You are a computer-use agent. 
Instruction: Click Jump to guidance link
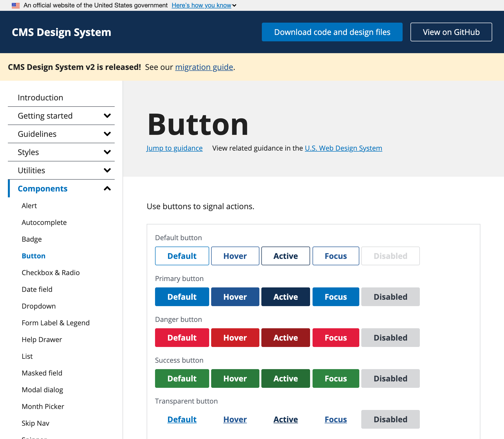(174, 148)
